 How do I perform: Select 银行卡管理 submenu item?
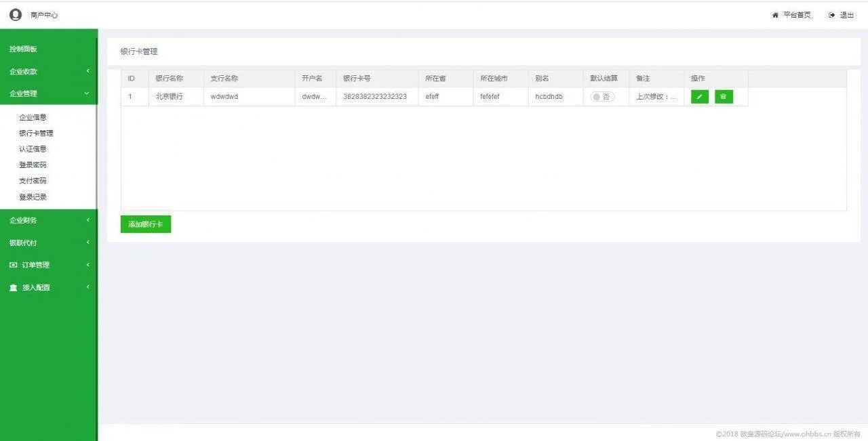tap(36, 133)
